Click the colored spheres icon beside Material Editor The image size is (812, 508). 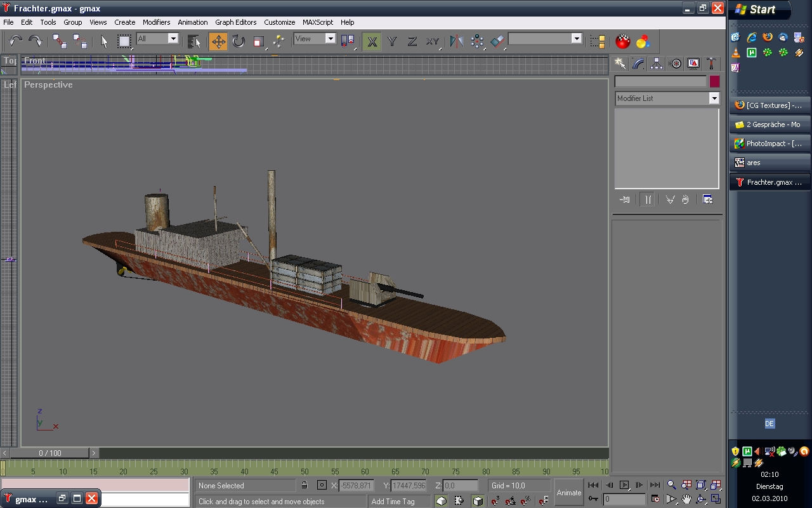(x=643, y=42)
